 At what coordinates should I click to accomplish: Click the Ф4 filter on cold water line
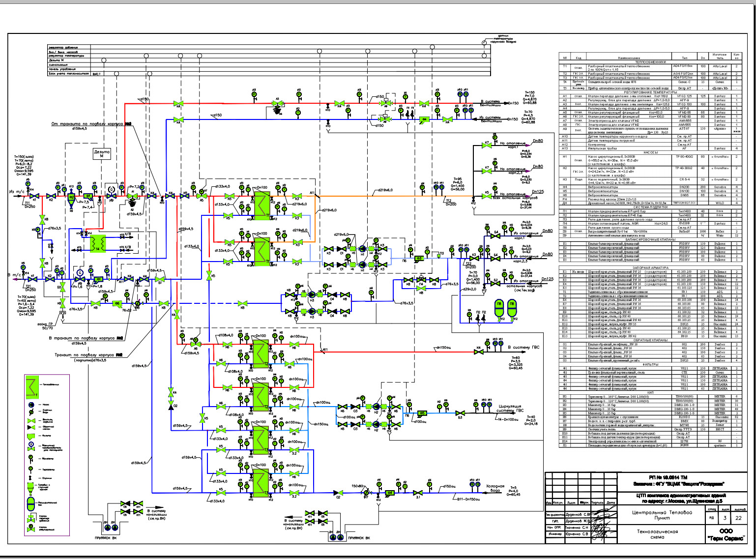(x=389, y=493)
